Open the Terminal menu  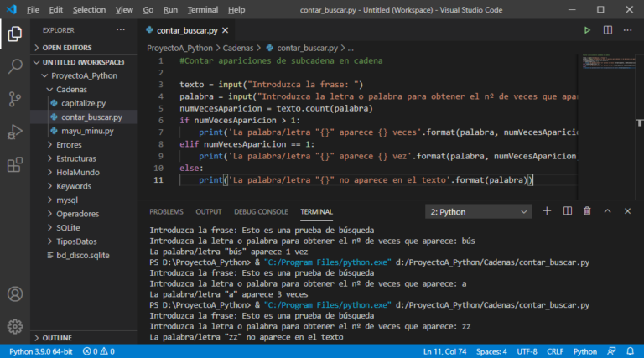(x=202, y=10)
